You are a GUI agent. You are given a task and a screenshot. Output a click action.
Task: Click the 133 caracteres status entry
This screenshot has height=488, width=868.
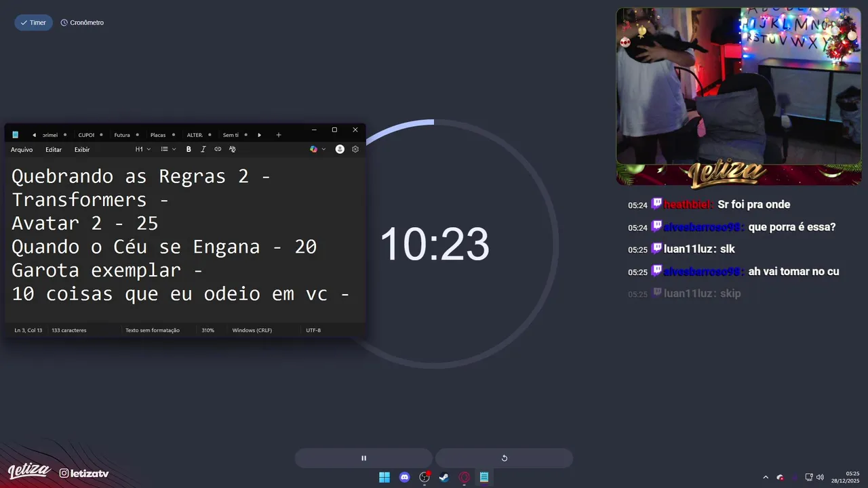coord(69,330)
